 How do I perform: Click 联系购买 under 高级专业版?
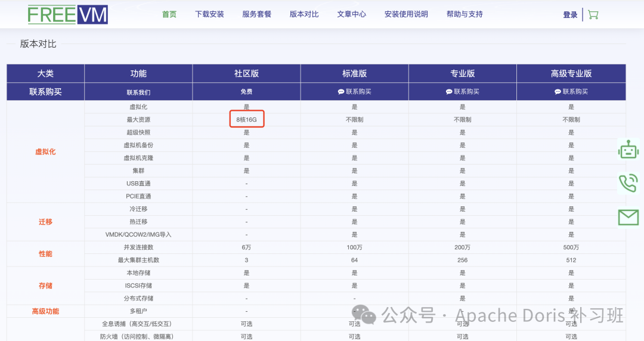click(x=571, y=92)
